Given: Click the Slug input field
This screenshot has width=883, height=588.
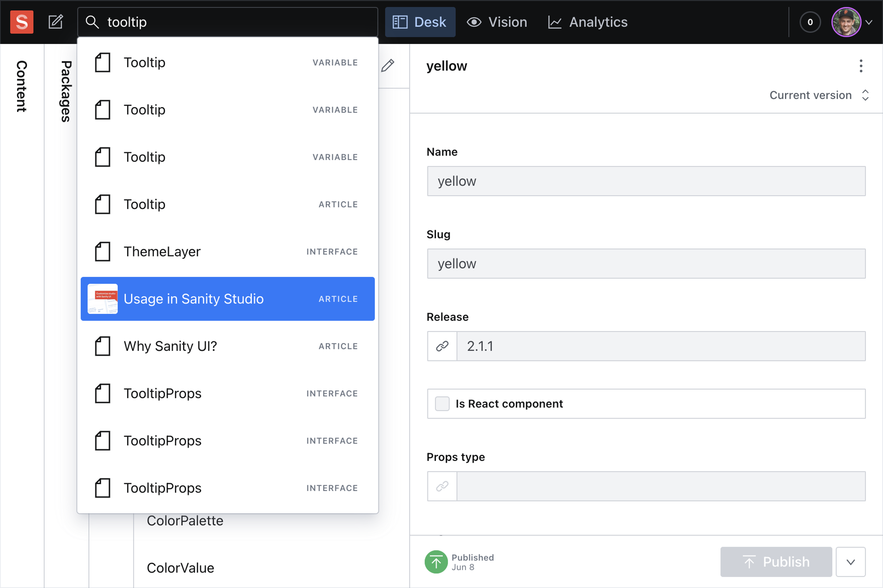Looking at the screenshot, I should [645, 263].
